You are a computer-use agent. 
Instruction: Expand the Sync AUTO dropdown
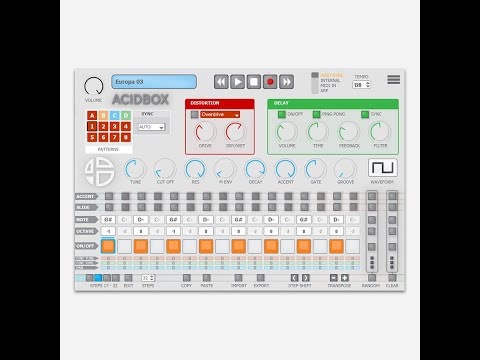pos(151,127)
